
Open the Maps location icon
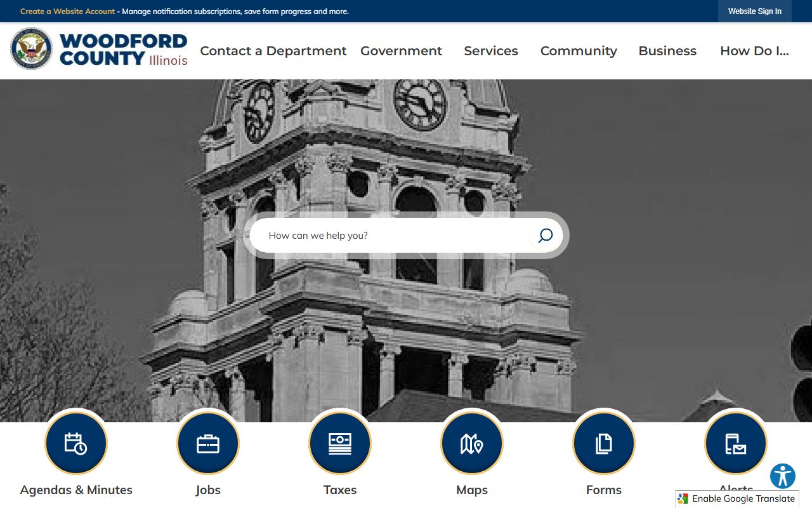tap(472, 443)
